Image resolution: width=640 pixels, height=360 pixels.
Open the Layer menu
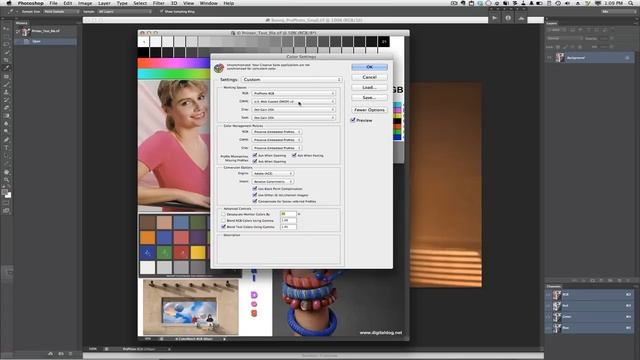[x=104, y=3]
